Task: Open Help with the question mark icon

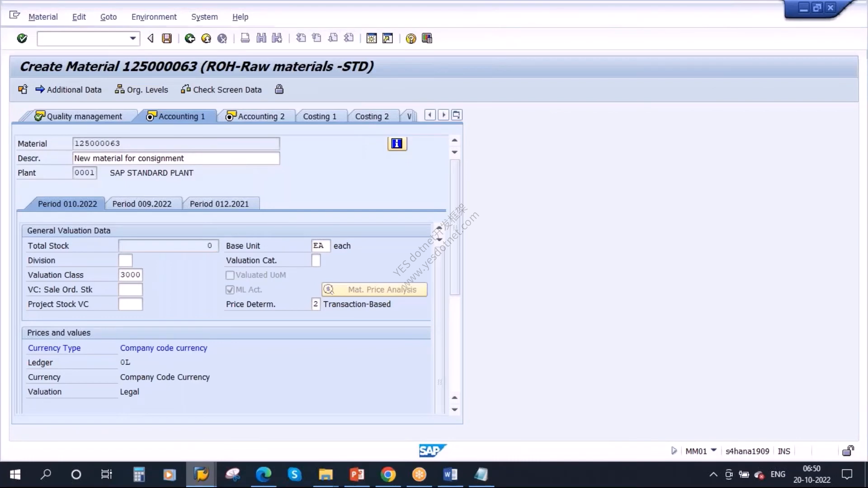Action: pyautogui.click(x=410, y=38)
